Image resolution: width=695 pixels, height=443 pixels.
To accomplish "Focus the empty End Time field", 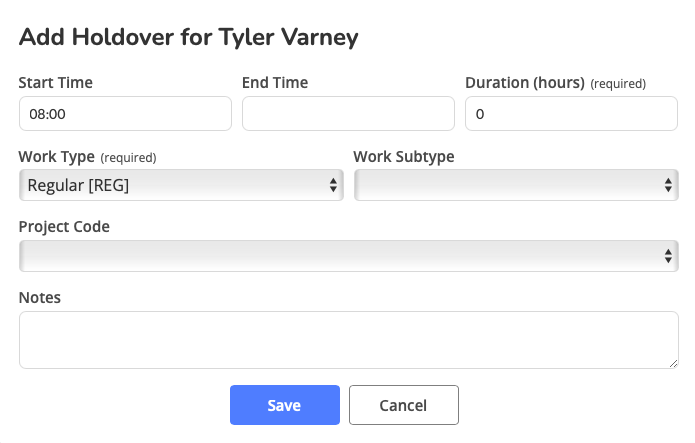I will click(x=348, y=114).
